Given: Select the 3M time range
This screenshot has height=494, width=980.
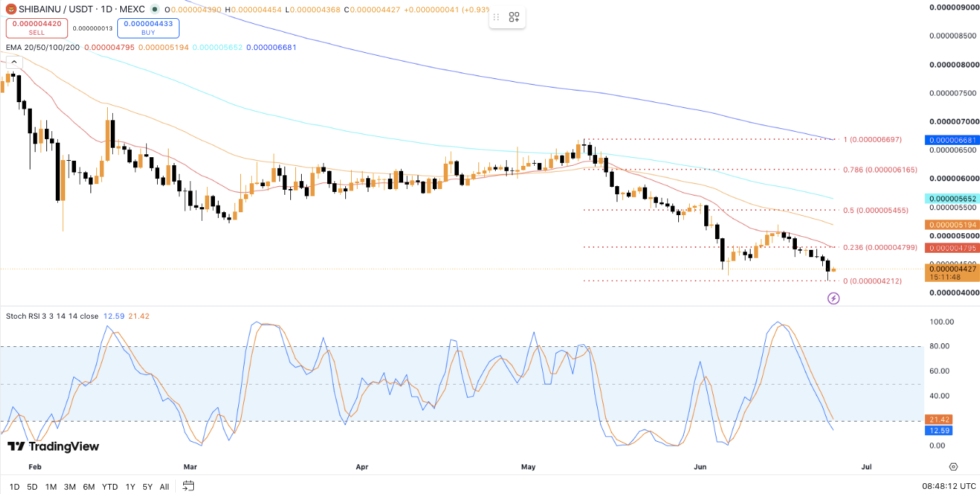Looking at the screenshot, I should [69, 487].
